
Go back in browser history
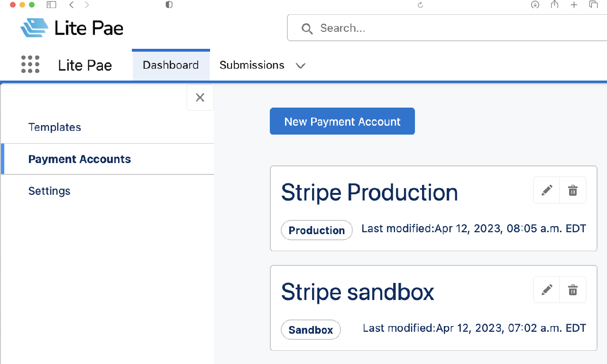coord(71,5)
